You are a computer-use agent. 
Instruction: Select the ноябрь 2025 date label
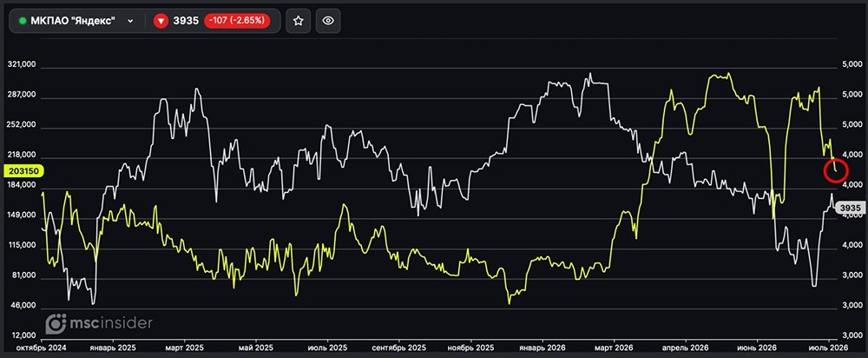470,348
